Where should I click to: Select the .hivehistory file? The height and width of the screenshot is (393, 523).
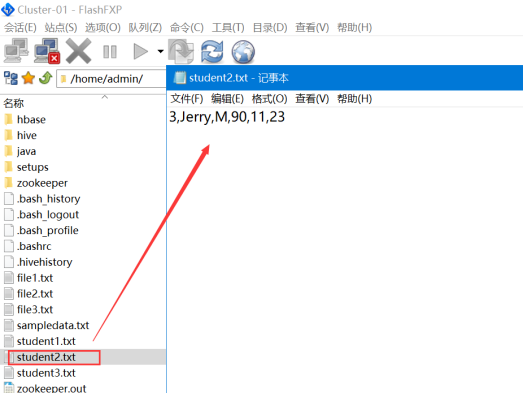pyautogui.click(x=38, y=262)
